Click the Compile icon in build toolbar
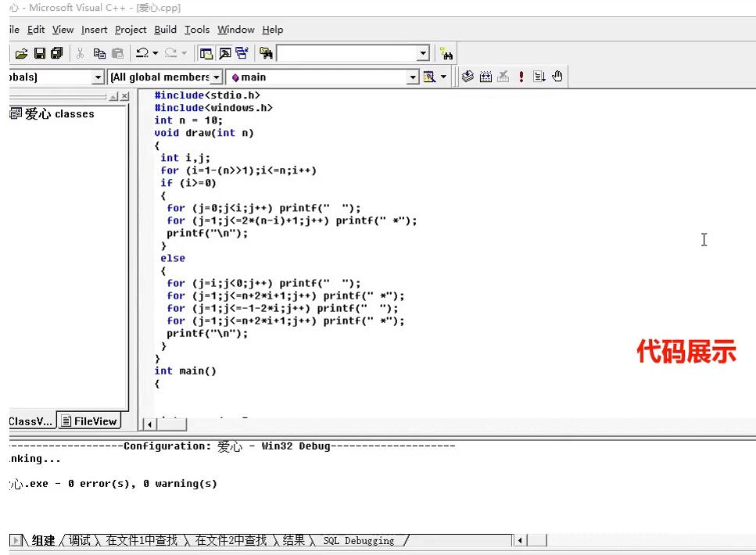Screen dimensions: 756x555 tap(468, 77)
